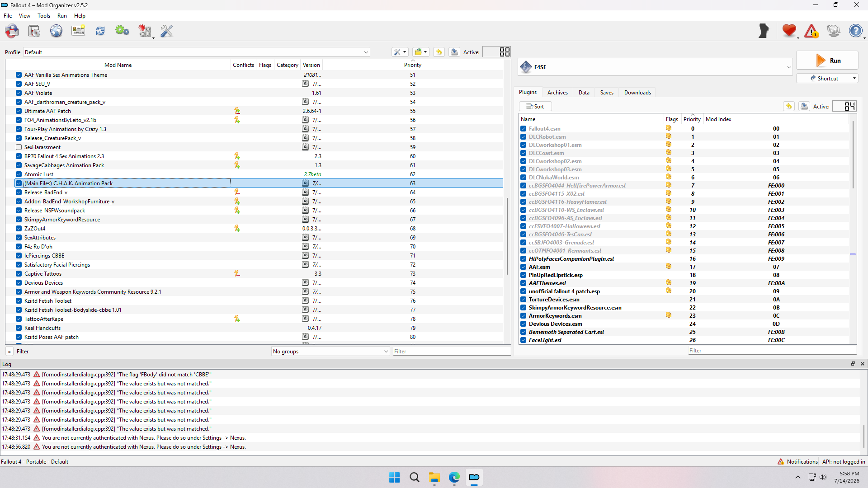Click the mod list Filter input field
This screenshot has width=868, height=488.
pos(452,351)
